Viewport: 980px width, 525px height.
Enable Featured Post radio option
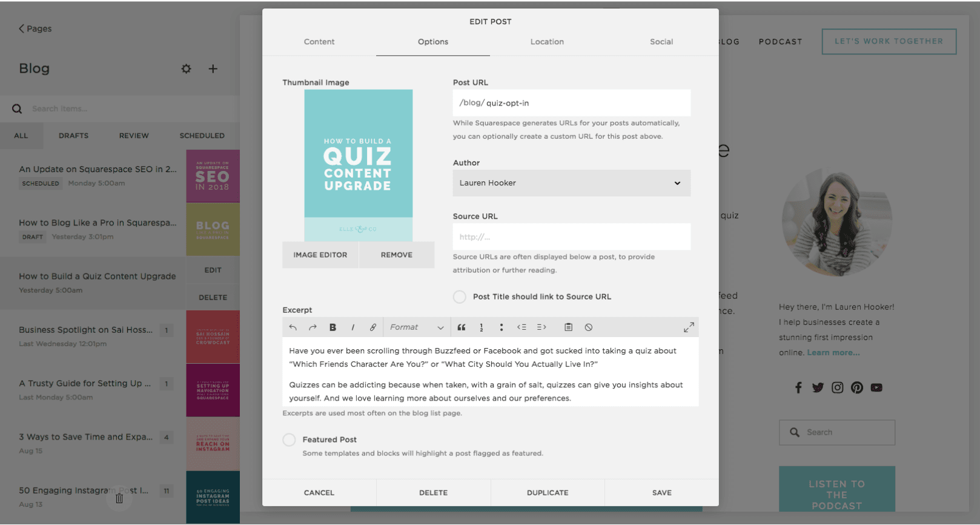(x=289, y=440)
